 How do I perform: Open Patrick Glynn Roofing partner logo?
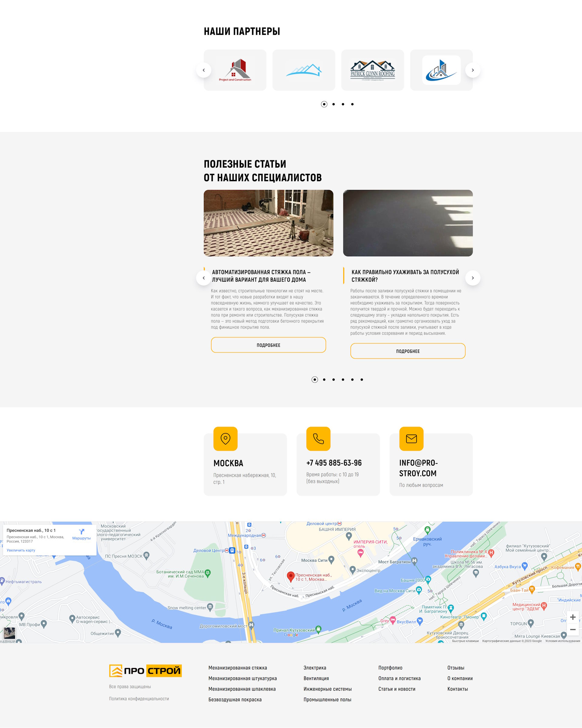click(x=373, y=70)
